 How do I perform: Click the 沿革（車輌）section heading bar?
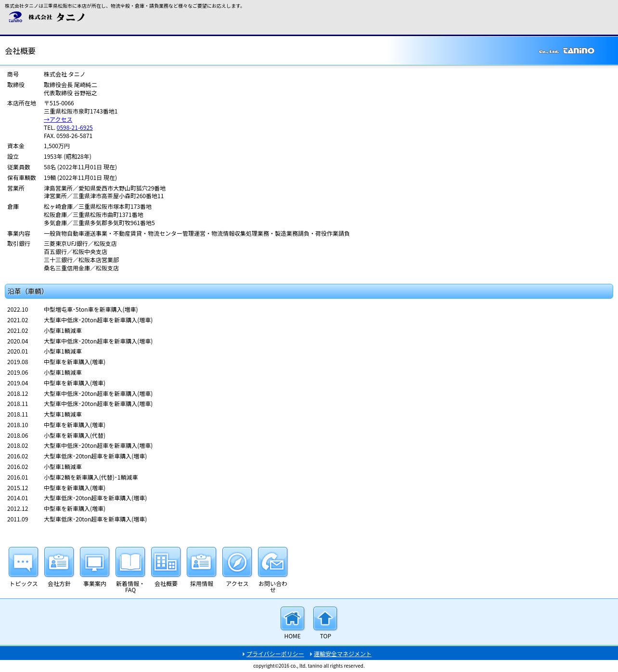click(x=309, y=291)
